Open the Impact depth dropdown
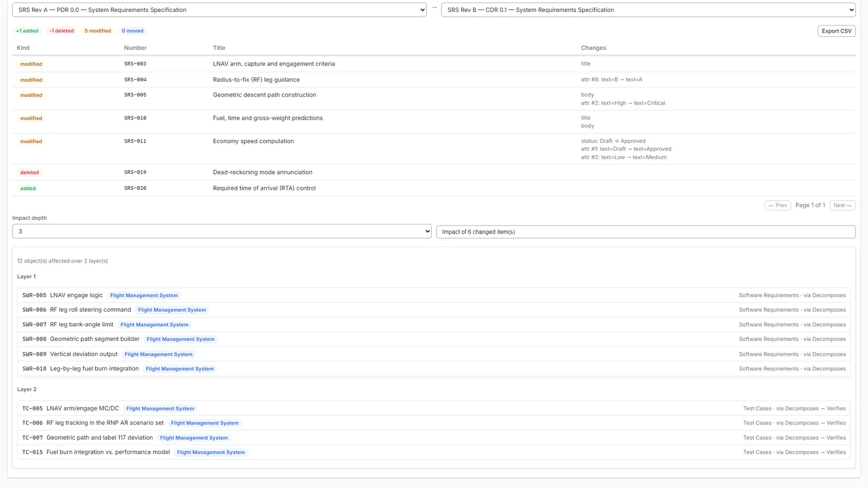Screen dimensions: 868x488 [x=221, y=232]
